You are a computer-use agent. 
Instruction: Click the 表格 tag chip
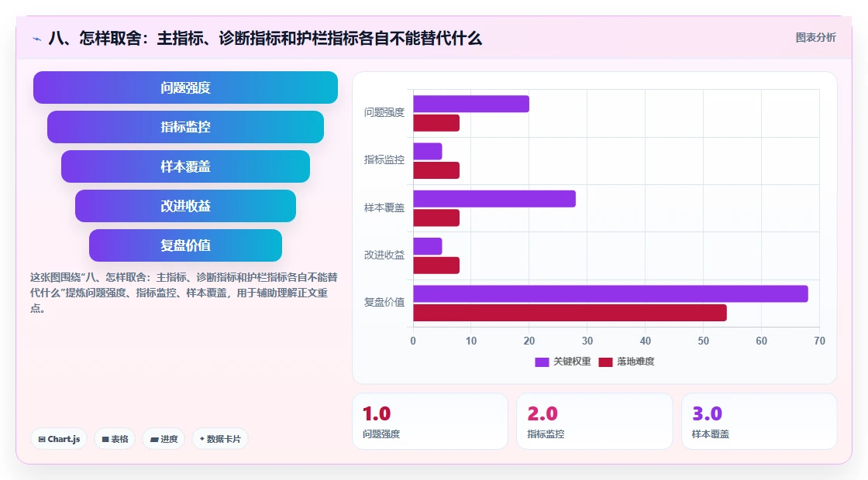115,439
